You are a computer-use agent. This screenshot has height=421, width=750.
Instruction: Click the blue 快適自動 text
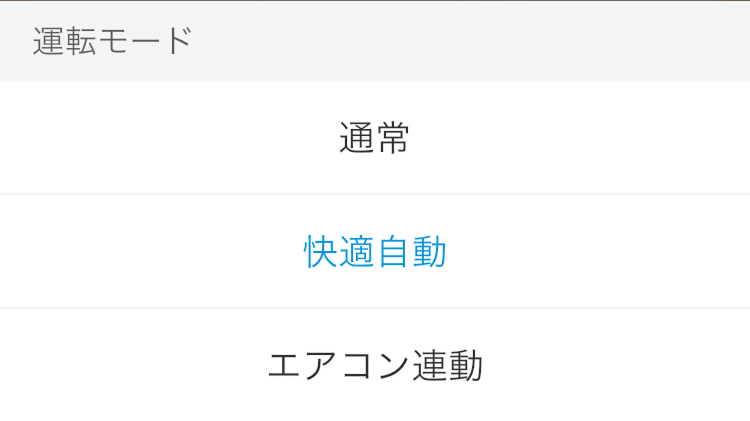point(375,252)
